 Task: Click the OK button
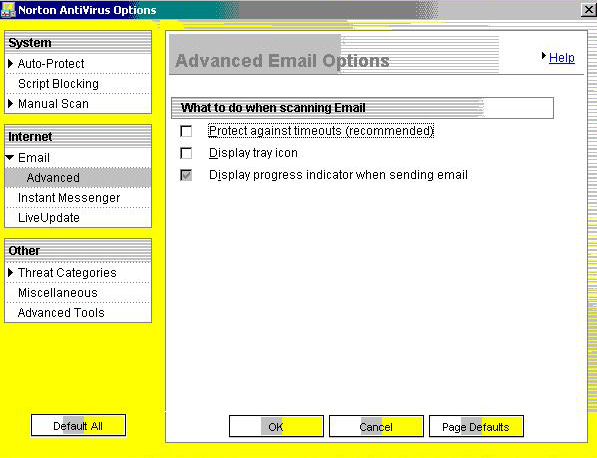coord(276,426)
